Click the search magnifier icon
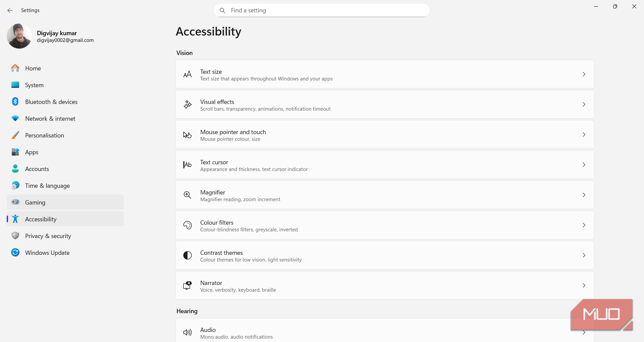This screenshot has height=342, width=644. coord(222,10)
